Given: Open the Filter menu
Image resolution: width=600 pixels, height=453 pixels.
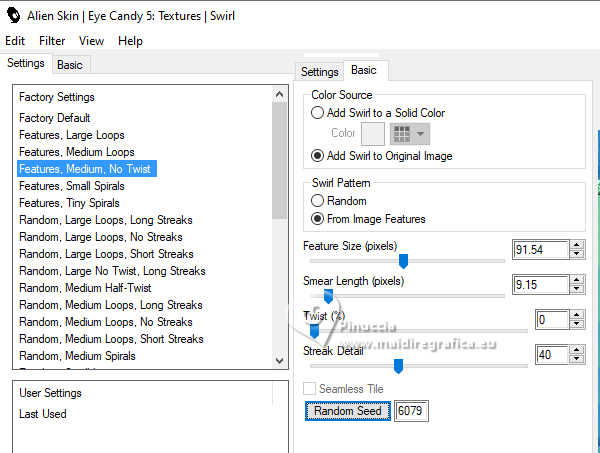Looking at the screenshot, I should click(x=52, y=41).
